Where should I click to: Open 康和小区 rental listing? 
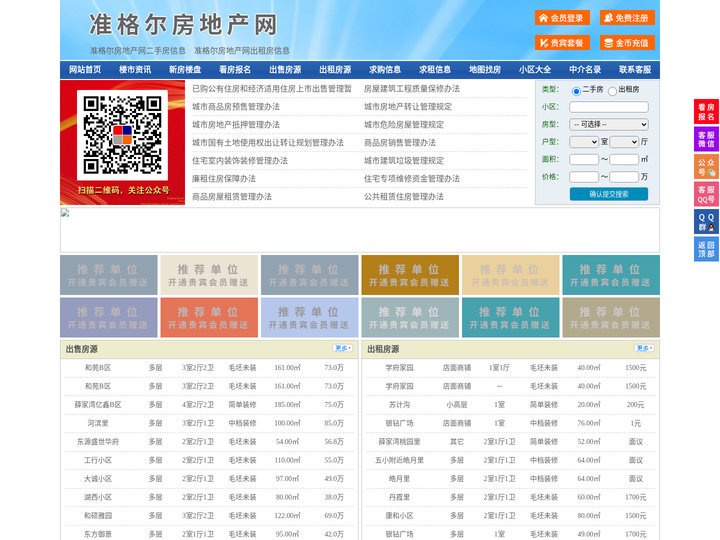(x=399, y=516)
